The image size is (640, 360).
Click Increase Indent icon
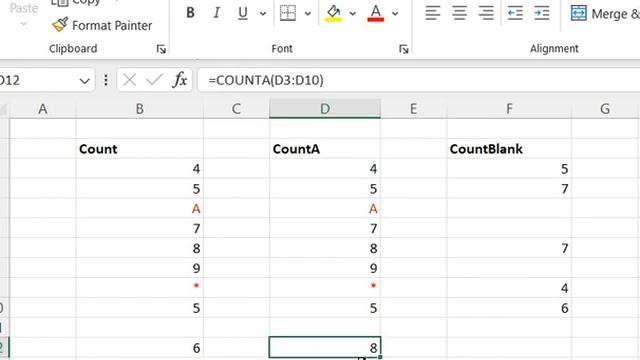click(542, 13)
